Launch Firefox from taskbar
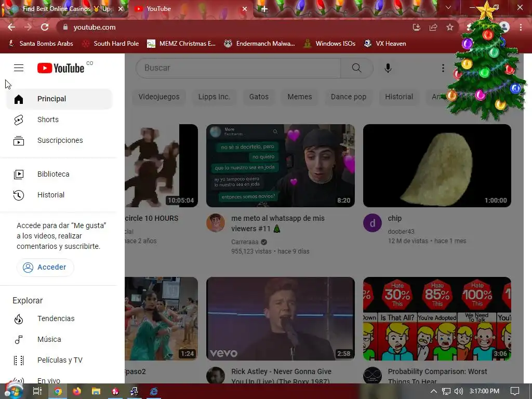This screenshot has width=532, height=399. pos(77,391)
